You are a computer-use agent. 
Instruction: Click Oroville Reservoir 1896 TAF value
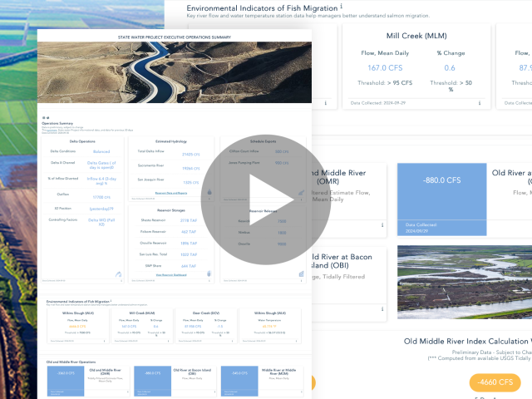coord(189,244)
